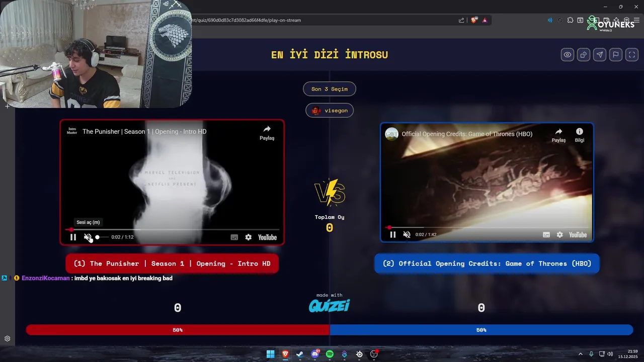Vote for (2) Official Opening Credits: Game of Thrones
644x362 pixels.
click(x=487, y=263)
